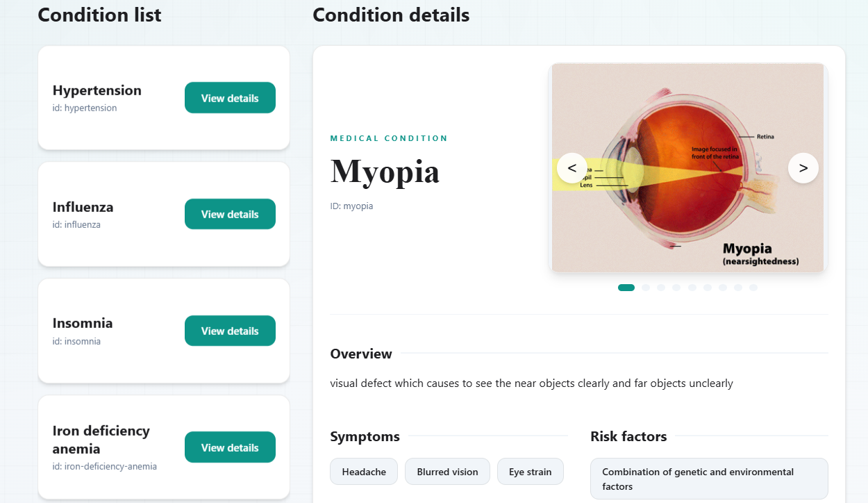View details for Influenza

click(230, 214)
